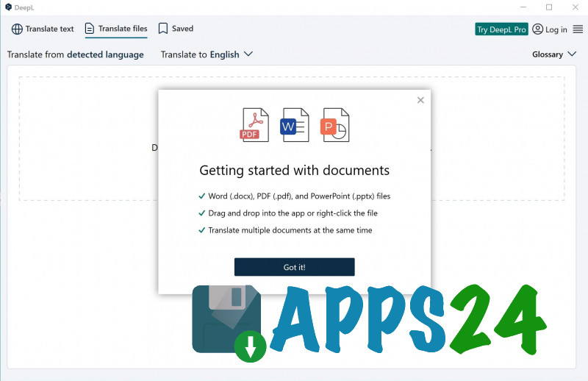Screen dimensions: 588x381
Task: Open the Saved tab
Action: point(176,29)
